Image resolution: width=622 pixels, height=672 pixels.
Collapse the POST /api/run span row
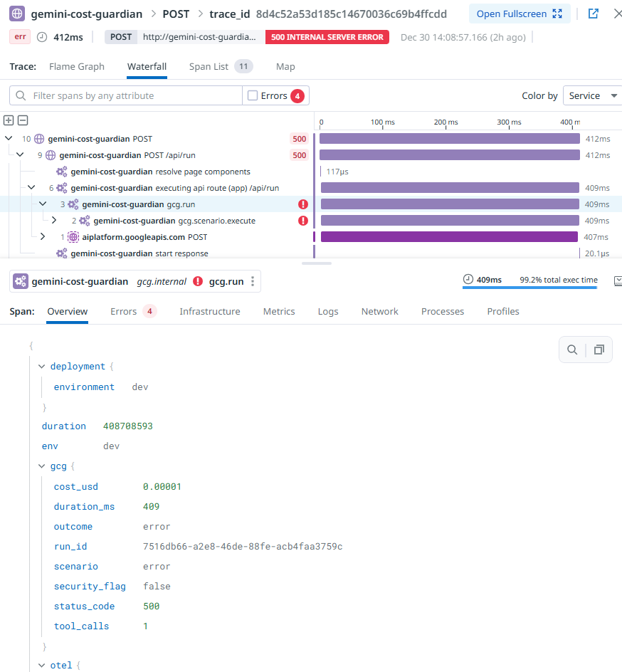20,154
